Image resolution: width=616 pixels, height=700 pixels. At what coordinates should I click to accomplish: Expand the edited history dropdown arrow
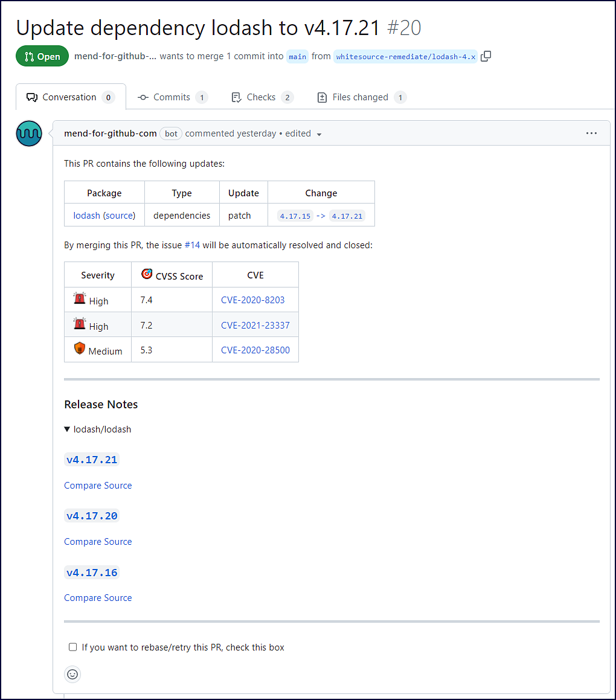[x=319, y=134]
